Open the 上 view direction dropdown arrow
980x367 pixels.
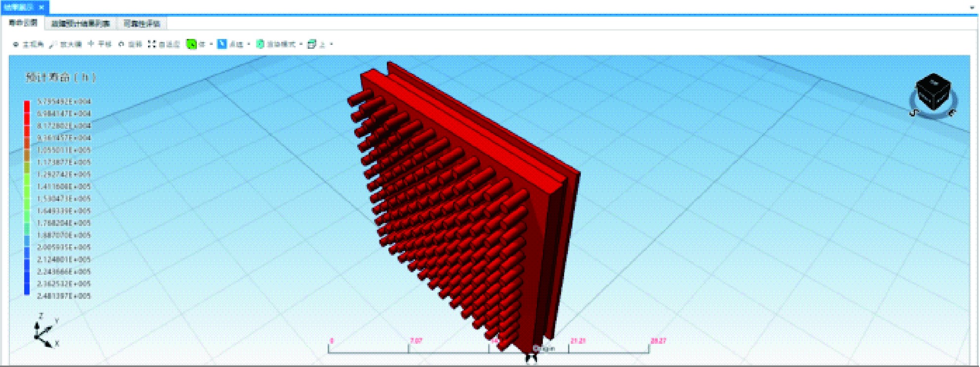click(332, 44)
